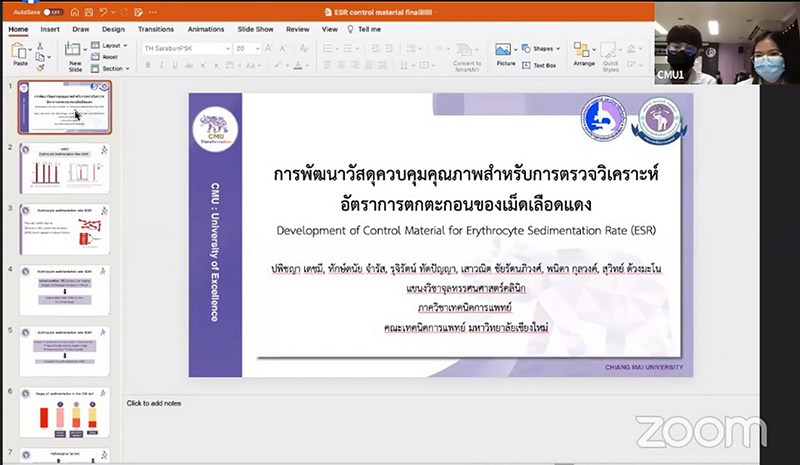
Task: Open the Design ribbon tab
Action: pyautogui.click(x=113, y=29)
